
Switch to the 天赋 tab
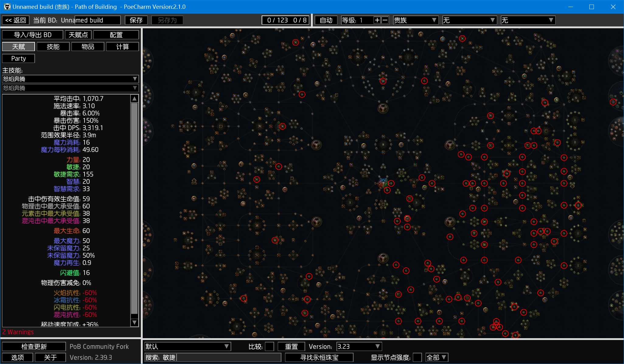19,47
